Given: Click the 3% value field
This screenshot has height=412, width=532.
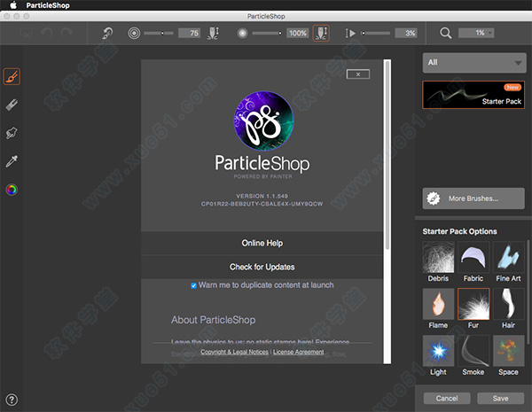Looking at the screenshot, I should pos(406,33).
